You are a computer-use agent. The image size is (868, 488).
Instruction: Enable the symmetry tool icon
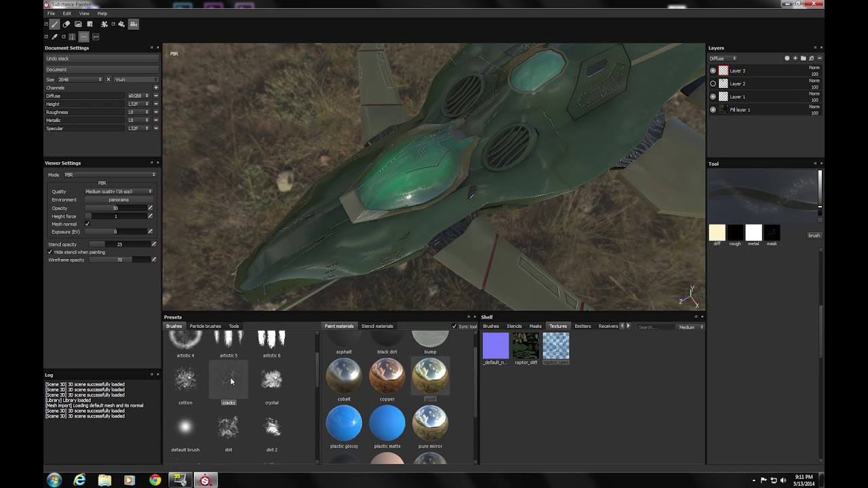[x=72, y=37]
